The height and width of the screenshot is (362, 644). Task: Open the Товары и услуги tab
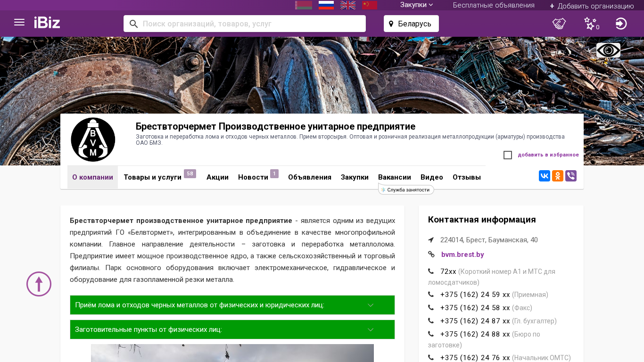[x=153, y=177]
